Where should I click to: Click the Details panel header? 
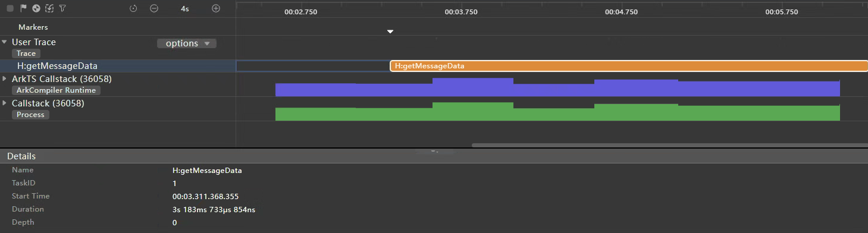(434, 156)
